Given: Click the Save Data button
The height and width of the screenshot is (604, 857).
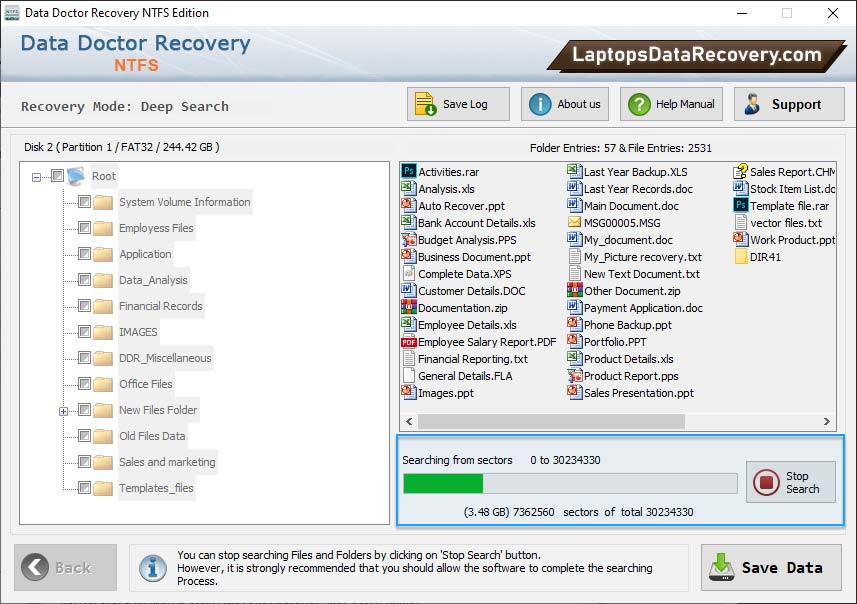Looking at the screenshot, I should [771, 567].
